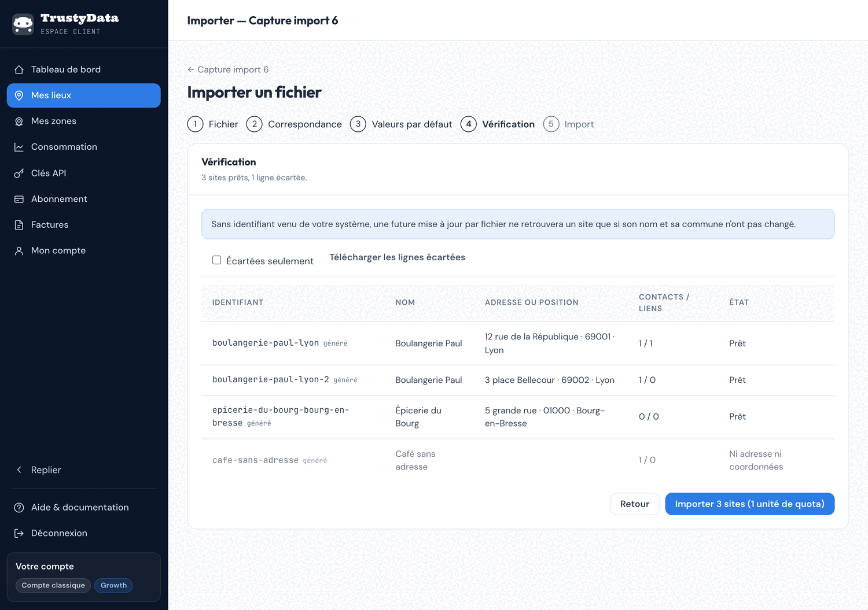Screen dimensions: 868x610
Task: Click Télécharger les lignes écartées
Action: (x=397, y=257)
